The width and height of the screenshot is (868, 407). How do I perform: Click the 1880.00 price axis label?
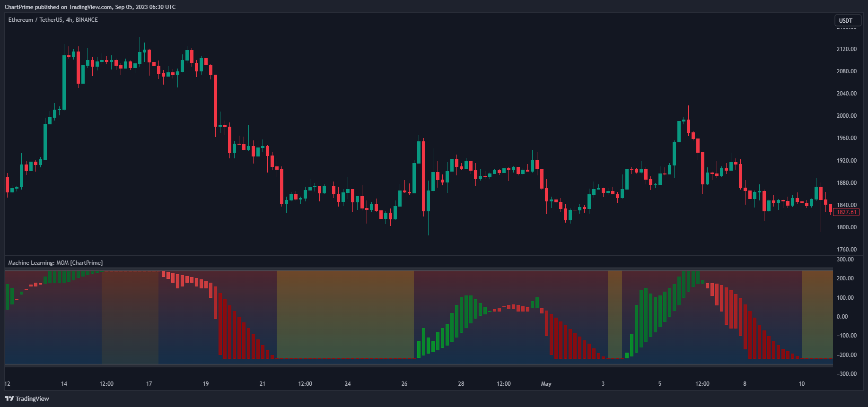point(846,183)
